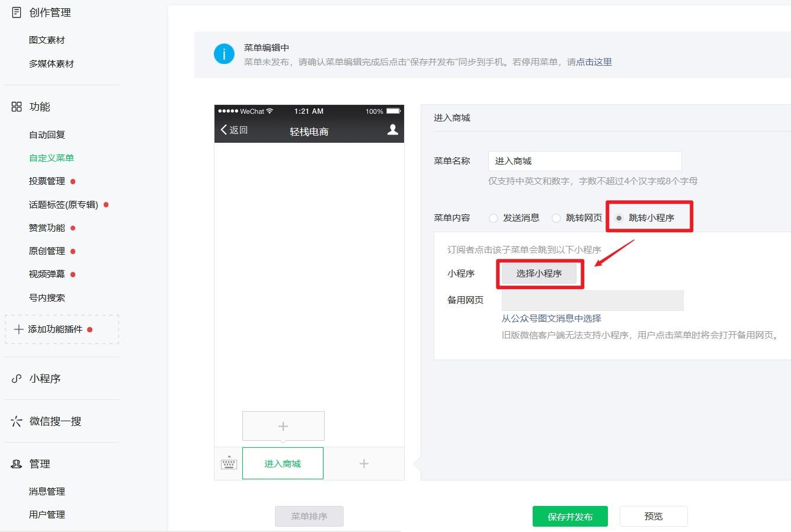Open the 小程序 sidebar section
Viewport: 791px width, 532px height.
point(45,379)
